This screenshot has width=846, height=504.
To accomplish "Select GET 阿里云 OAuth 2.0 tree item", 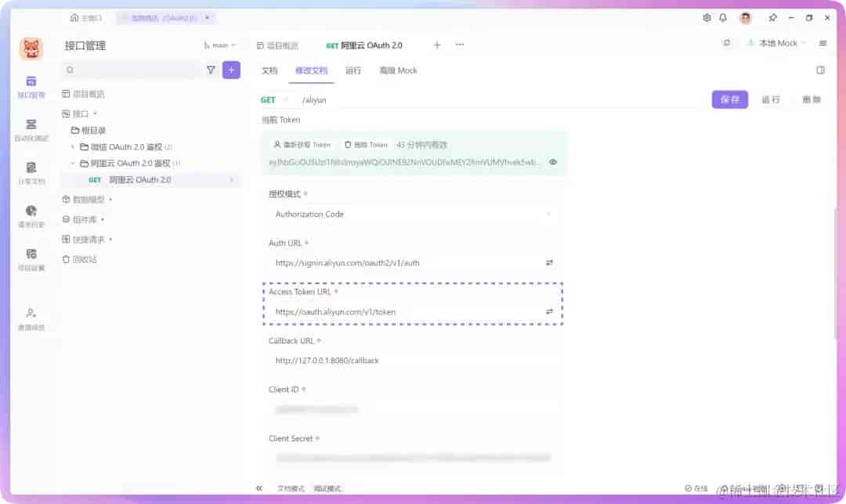I will pyautogui.click(x=150, y=180).
